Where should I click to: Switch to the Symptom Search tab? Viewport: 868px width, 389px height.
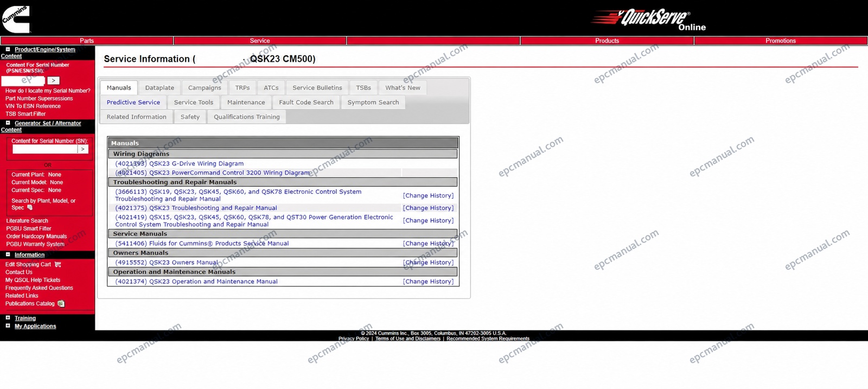[x=373, y=102]
